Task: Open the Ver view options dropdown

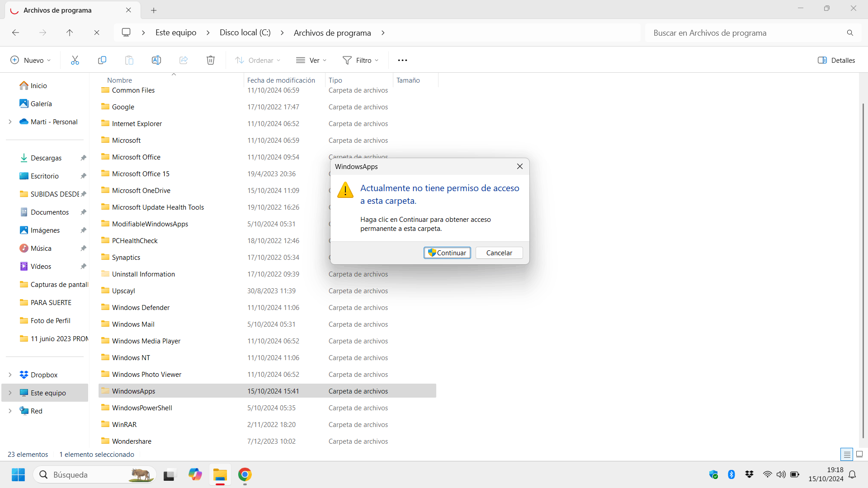Action: pyautogui.click(x=311, y=60)
